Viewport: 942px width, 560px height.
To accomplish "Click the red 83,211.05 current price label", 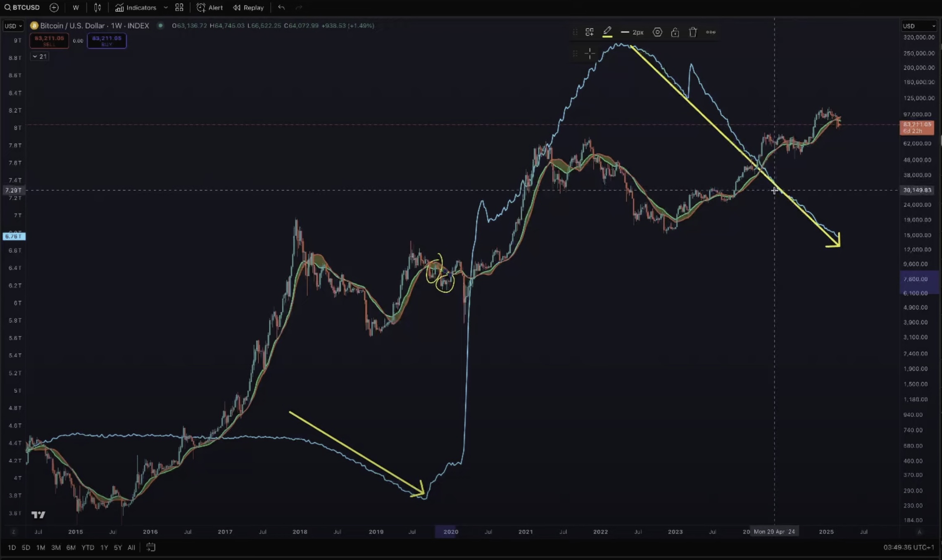I will pos(916,128).
